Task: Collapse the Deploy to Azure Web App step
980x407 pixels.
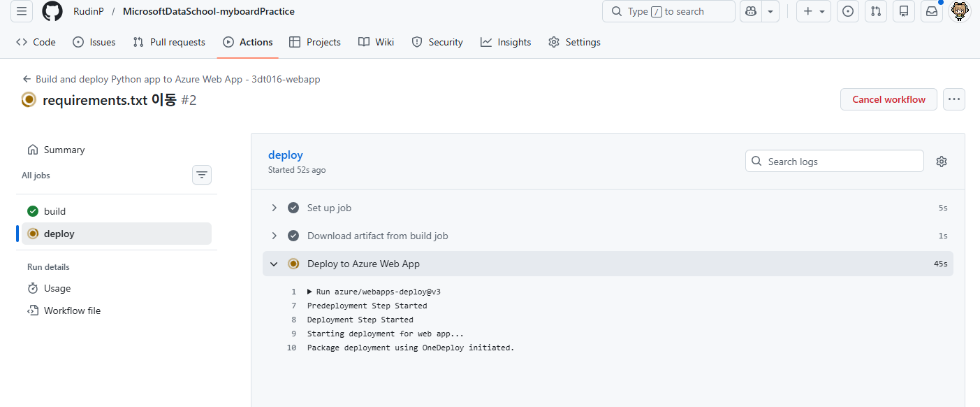Action: (608, 264)
